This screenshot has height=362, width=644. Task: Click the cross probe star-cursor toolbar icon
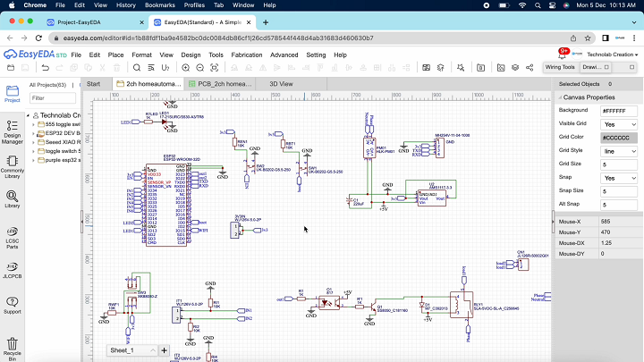(x=461, y=68)
